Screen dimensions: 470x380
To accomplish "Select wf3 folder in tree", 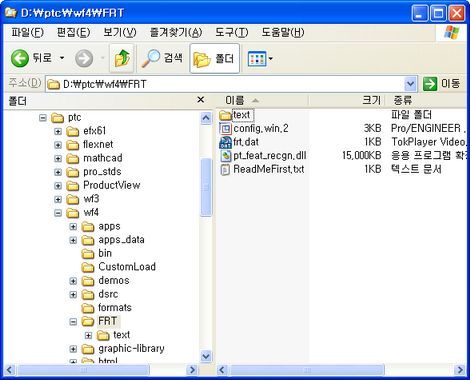I will (x=91, y=199).
